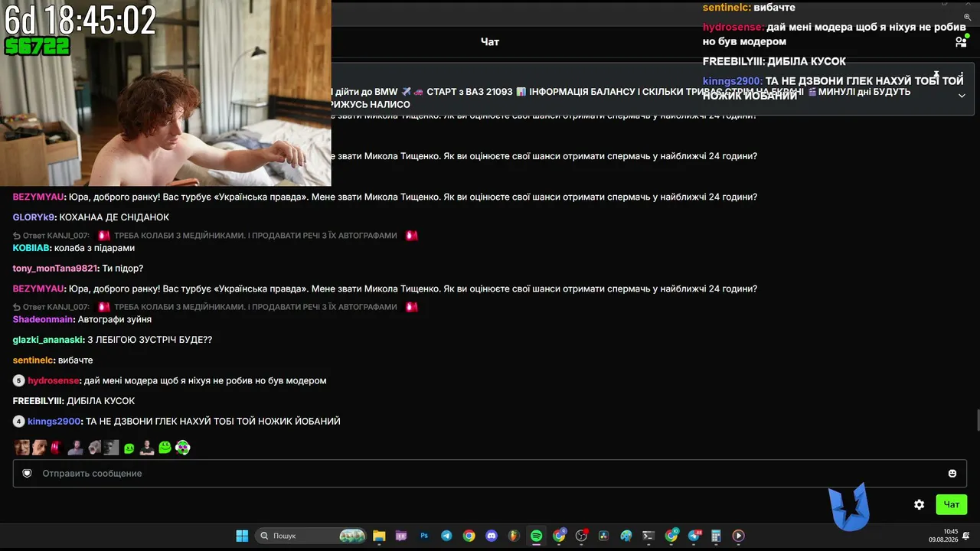Viewport: 980px width, 551px height.
Task: Click badge number 5 beside hydrosense
Action: point(18,381)
